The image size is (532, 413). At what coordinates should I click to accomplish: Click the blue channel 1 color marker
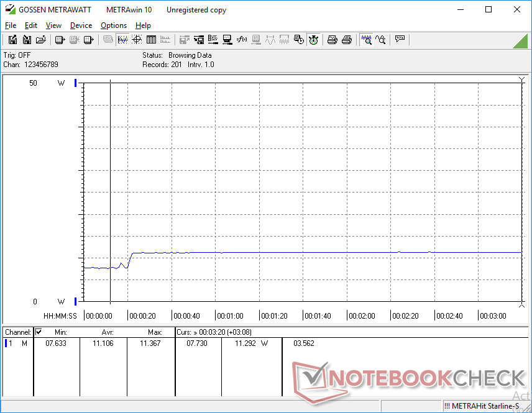[x=6, y=343]
